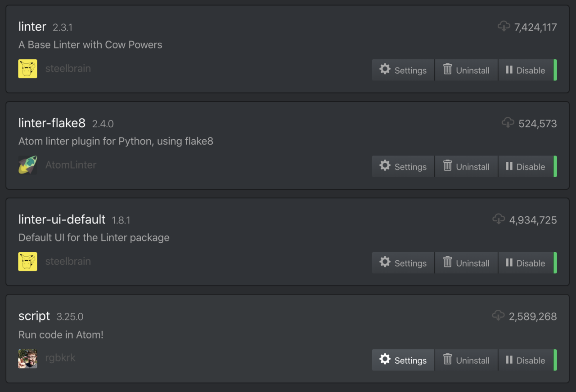Click the download cloud icon for script
The height and width of the screenshot is (392, 576).
click(498, 316)
